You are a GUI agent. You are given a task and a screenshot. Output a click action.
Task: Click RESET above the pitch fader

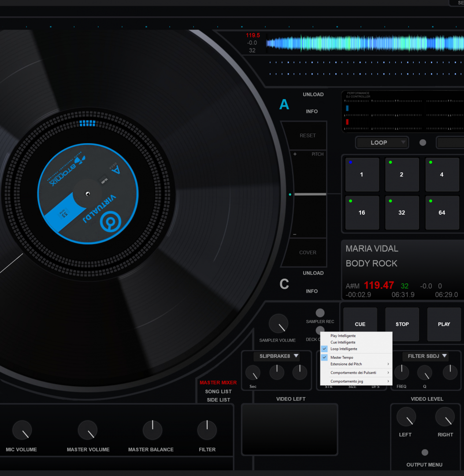coord(308,135)
